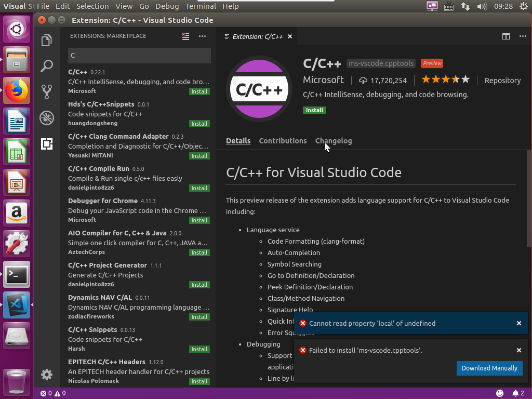Focus the extensions search box
Image resolution: width=532 pixels, height=399 pixels.
point(139,55)
